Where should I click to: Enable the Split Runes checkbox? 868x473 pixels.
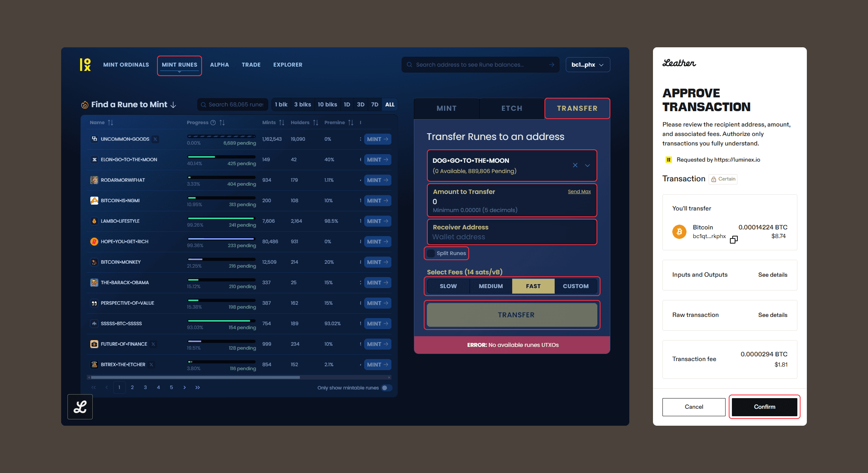tap(431, 253)
